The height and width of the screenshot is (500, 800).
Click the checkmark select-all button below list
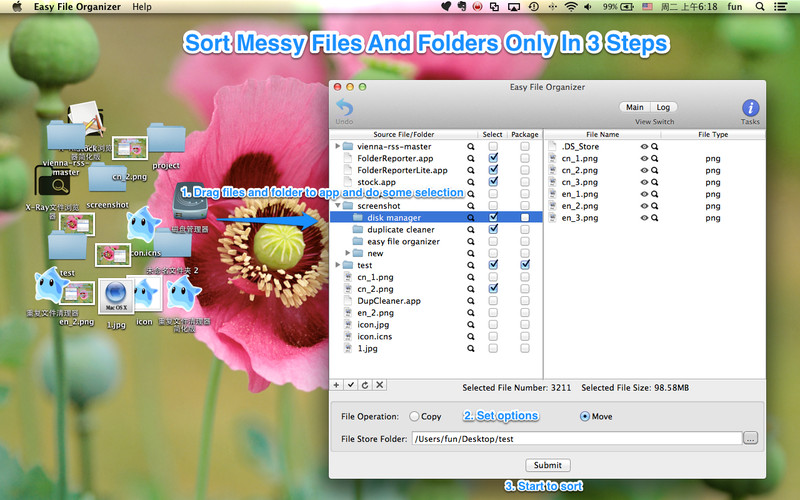351,385
